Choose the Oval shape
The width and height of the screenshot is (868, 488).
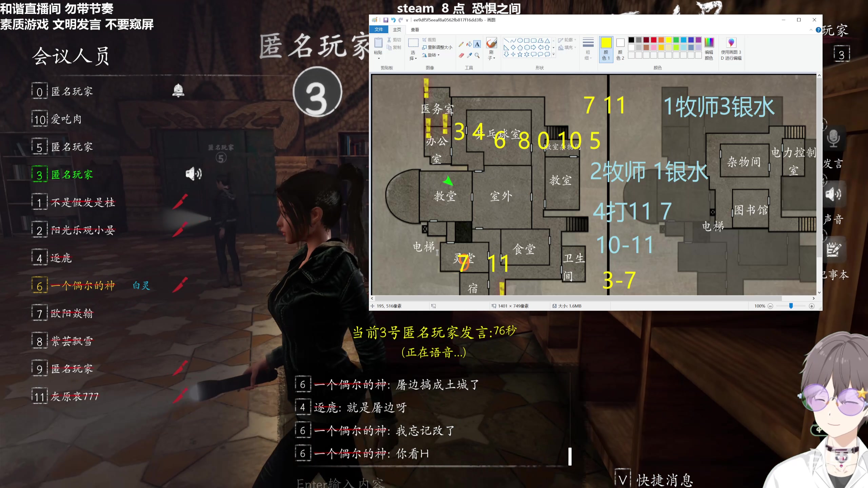coord(520,40)
